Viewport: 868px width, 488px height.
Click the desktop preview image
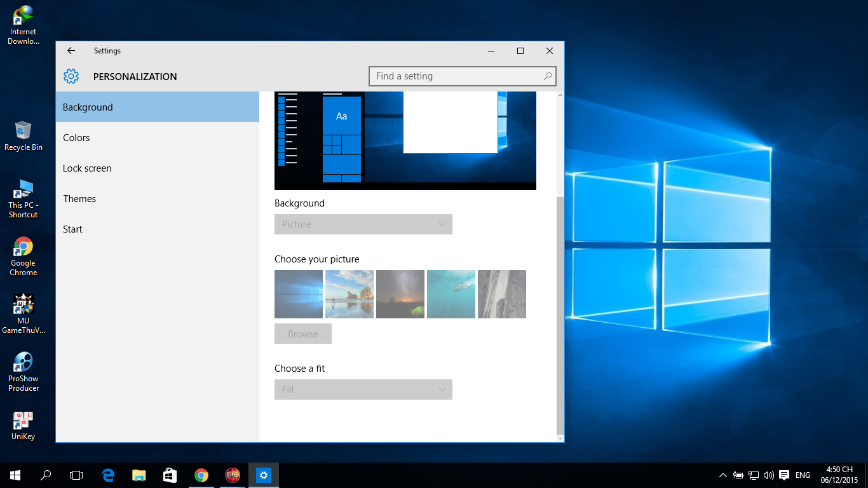point(405,140)
